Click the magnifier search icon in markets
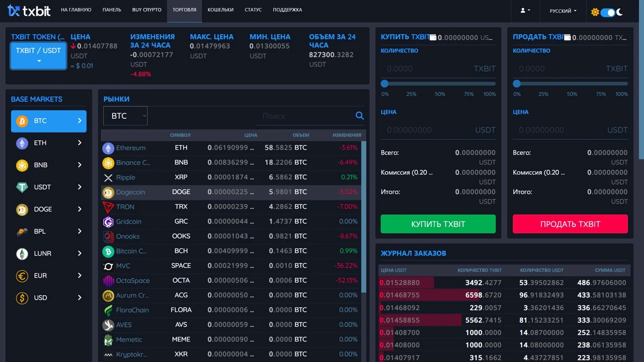Image resolution: width=644 pixels, height=362 pixels. (360, 115)
